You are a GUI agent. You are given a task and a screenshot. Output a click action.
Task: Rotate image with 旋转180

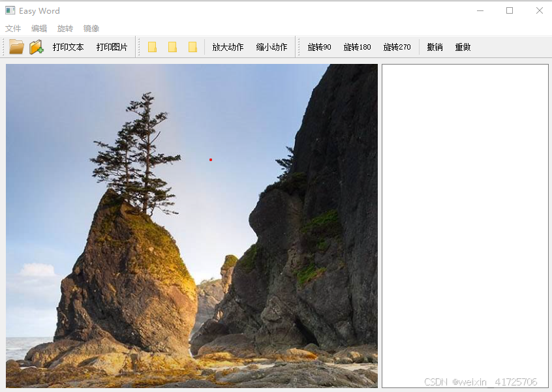click(x=358, y=47)
